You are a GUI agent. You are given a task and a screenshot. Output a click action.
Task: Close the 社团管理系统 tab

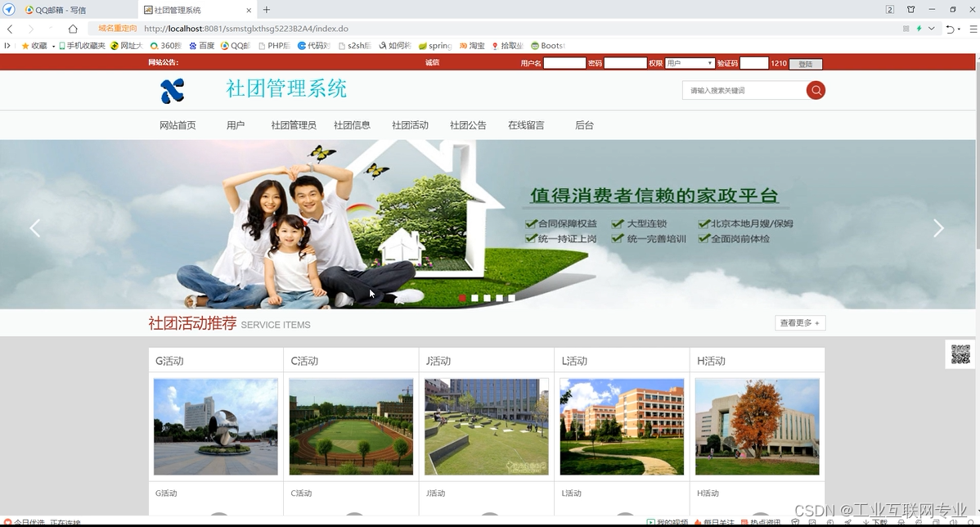[x=249, y=10]
